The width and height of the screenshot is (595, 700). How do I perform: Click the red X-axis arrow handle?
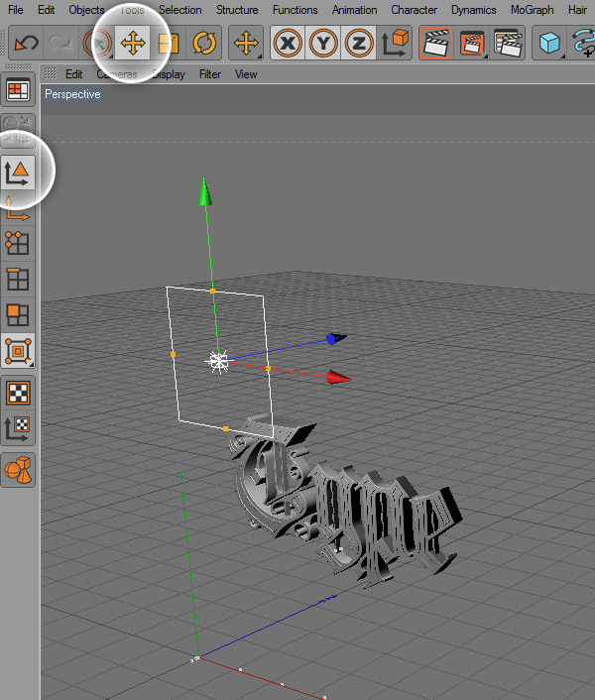[338, 377]
